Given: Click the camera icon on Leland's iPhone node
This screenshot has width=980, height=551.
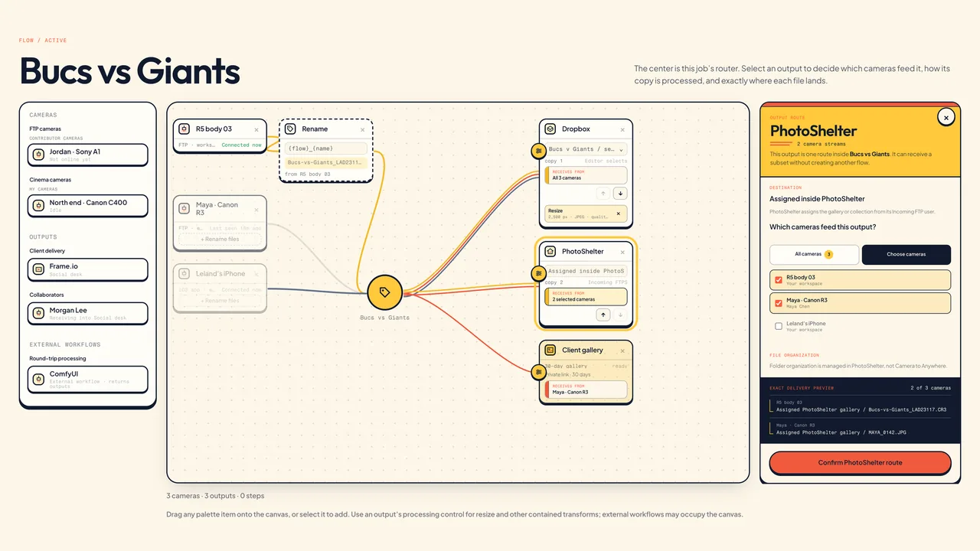Looking at the screenshot, I should coord(184,274).
